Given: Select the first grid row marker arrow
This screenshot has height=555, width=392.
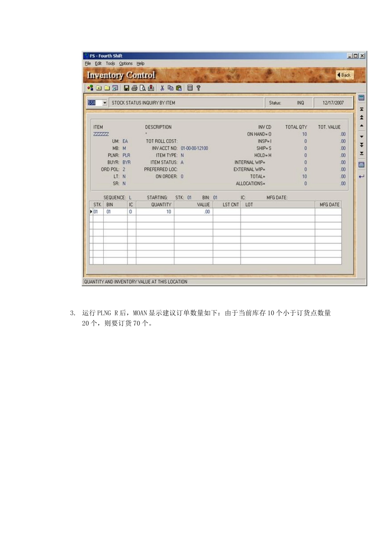Looking at the screenshot, I should (x=91, y=212).
